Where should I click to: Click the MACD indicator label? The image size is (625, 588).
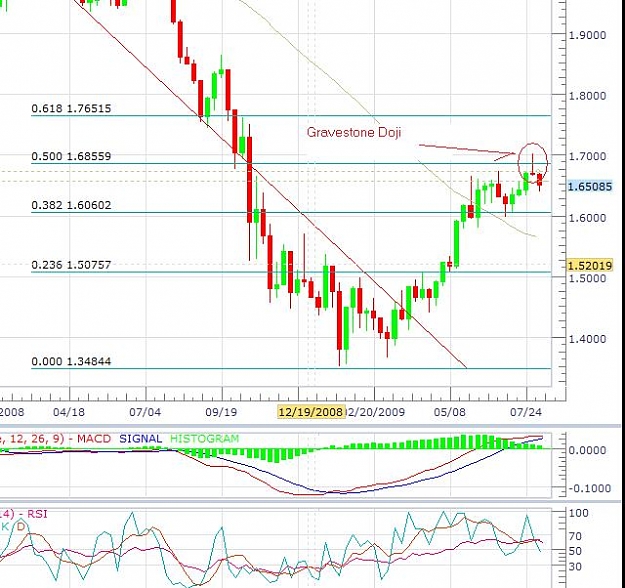coord(94,439)
